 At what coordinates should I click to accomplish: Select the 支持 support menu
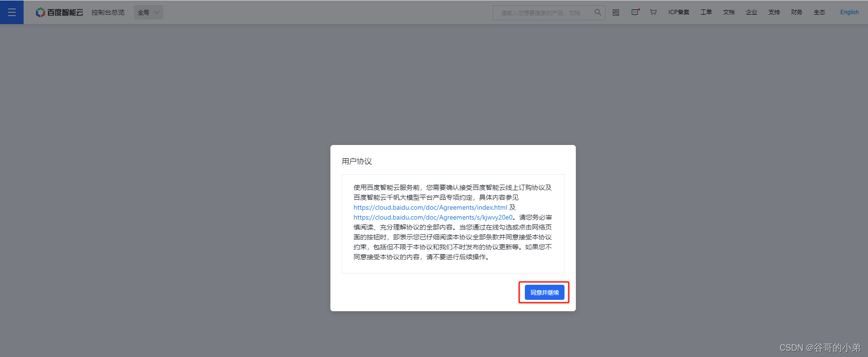tap(774, 12)
